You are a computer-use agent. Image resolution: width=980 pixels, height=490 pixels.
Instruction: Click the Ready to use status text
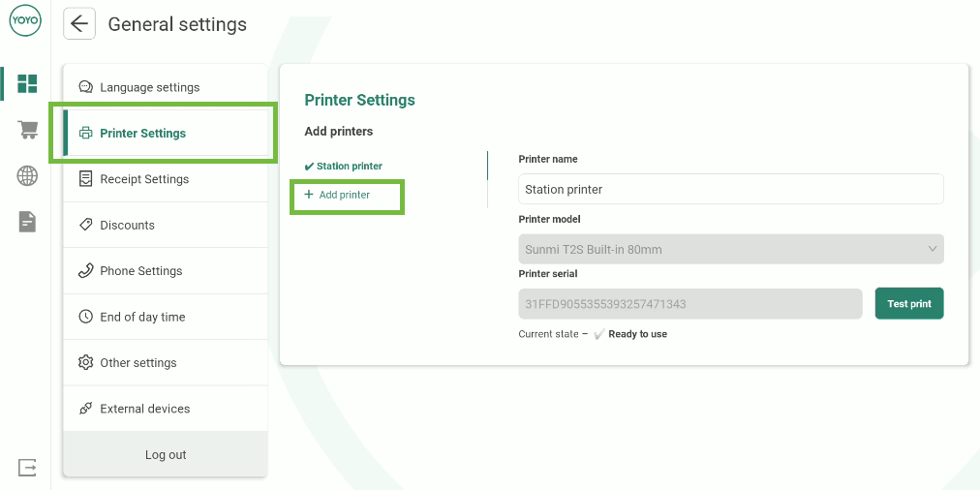coord(637,334)
